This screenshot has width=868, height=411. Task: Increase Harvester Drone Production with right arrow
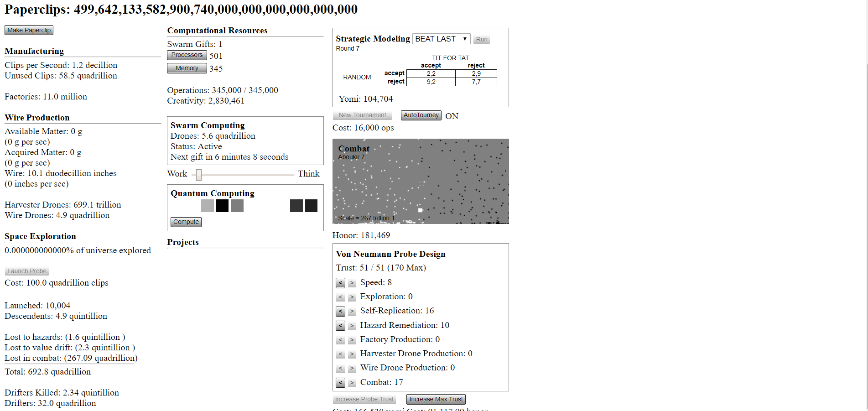[352, 354]
